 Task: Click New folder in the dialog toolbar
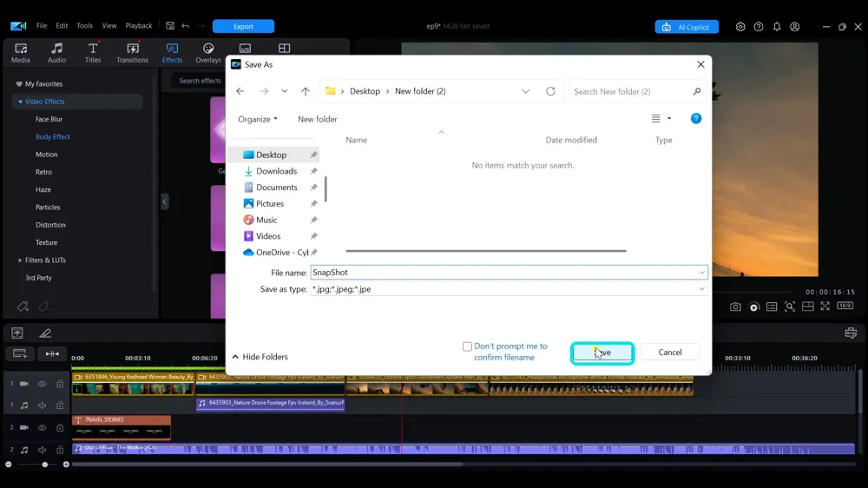(x=317, y=119)
